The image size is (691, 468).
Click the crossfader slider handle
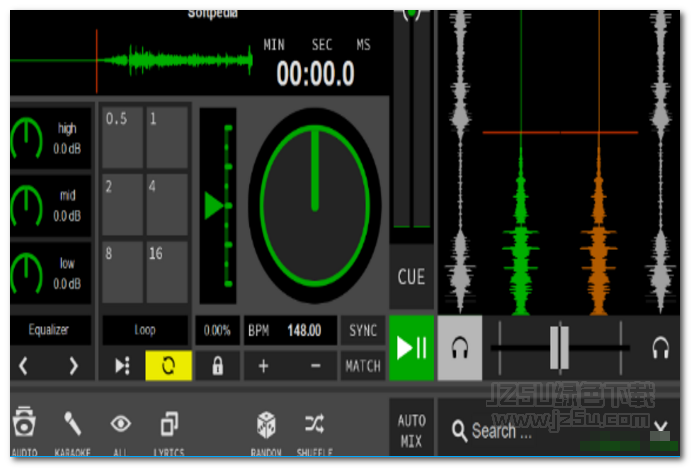click(x=559, y=348)
